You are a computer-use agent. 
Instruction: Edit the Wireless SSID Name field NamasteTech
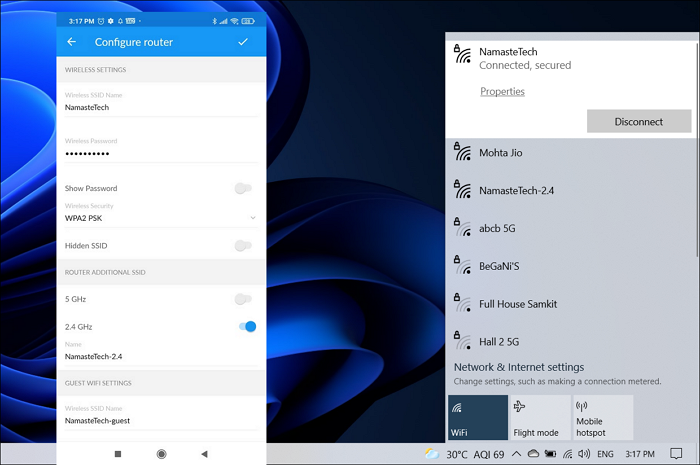[161, 107]
